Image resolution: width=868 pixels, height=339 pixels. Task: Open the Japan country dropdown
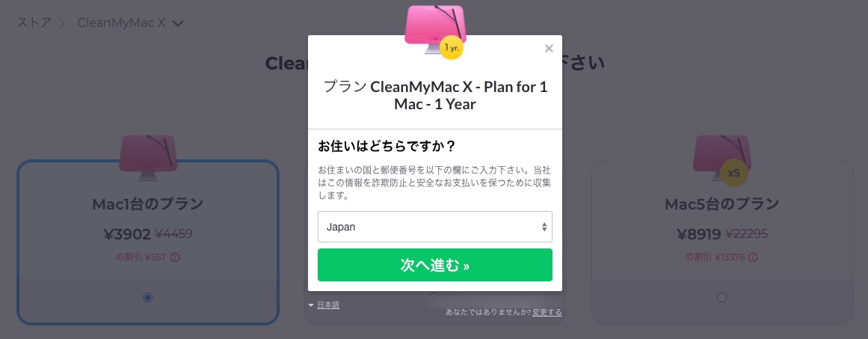coord(435,227)
